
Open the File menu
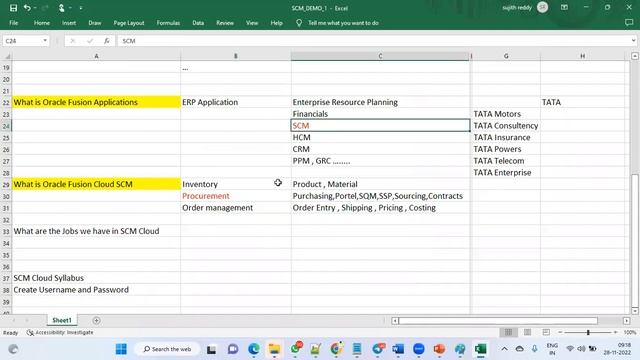[13, 23]
